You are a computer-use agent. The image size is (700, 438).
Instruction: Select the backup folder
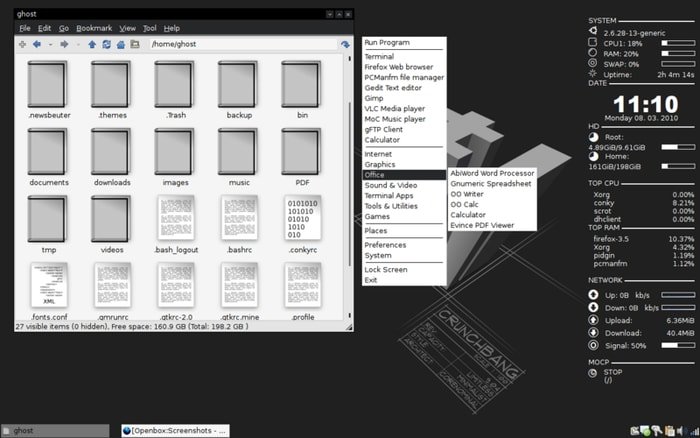click(x=239, y=90)
